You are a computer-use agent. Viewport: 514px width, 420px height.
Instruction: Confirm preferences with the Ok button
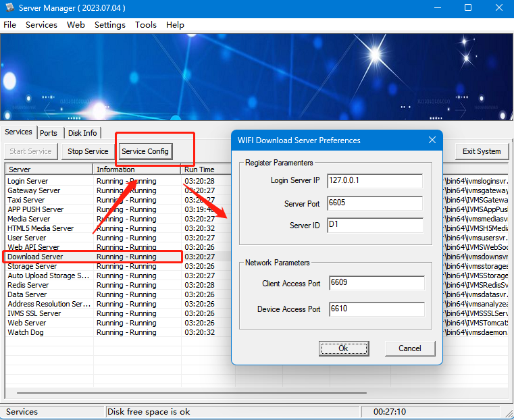344,348
